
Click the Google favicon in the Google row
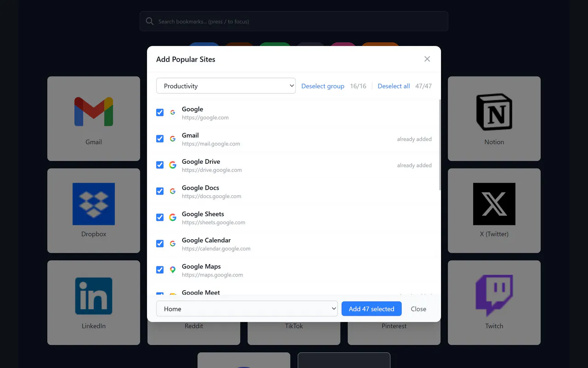[173, 112]
